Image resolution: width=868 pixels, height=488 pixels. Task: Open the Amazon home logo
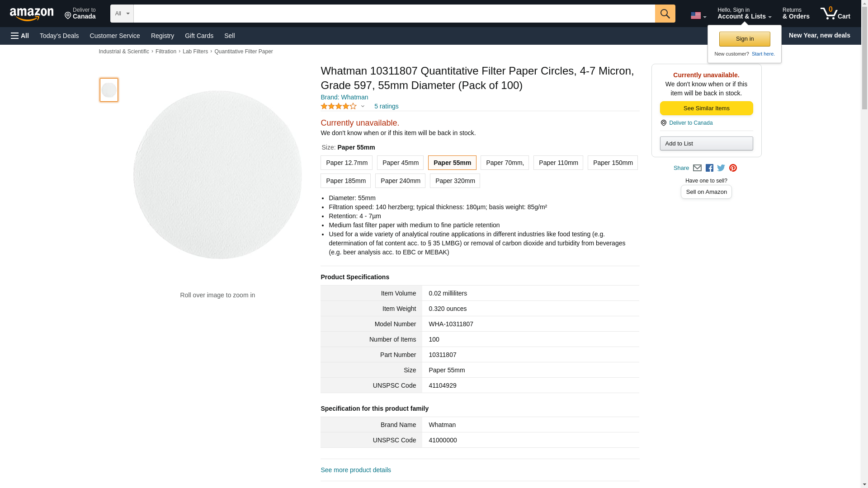coord(32,14)
